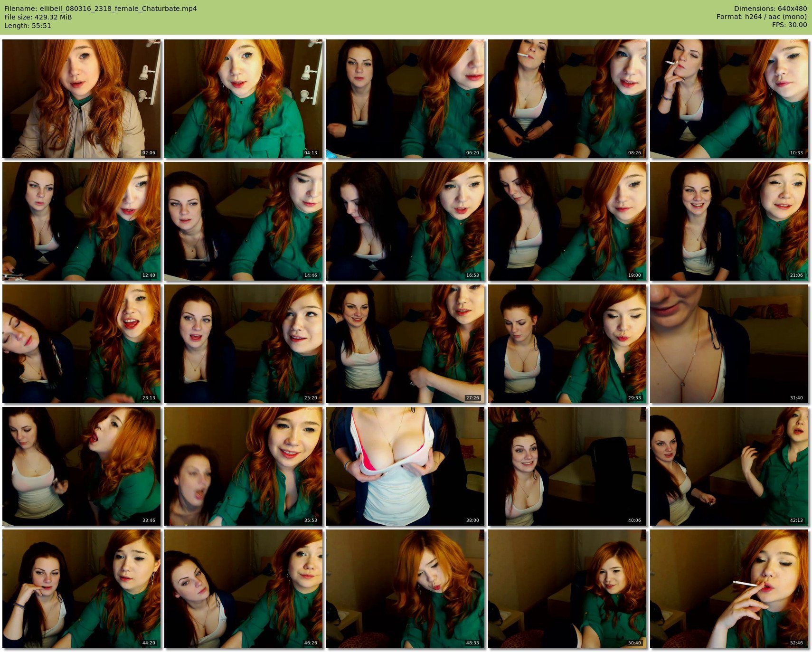
Task: Select the last frame marked 52:46
Action: click(x=729, y=589)
